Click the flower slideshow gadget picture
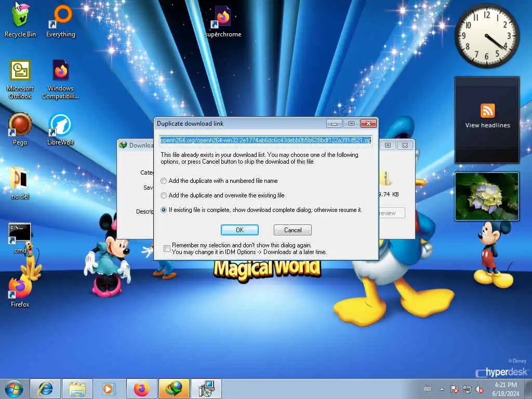Screen dimensions: 532x399 tap(487, 196)
